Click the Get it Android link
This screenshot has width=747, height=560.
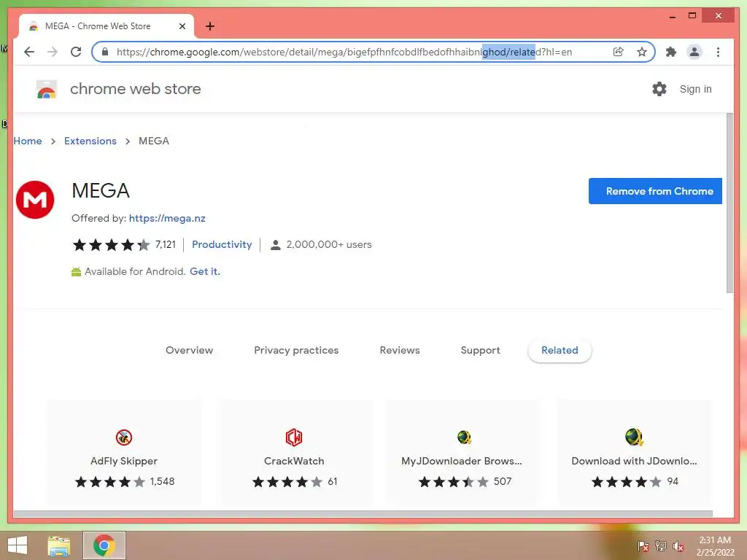[x=205, y=271]
